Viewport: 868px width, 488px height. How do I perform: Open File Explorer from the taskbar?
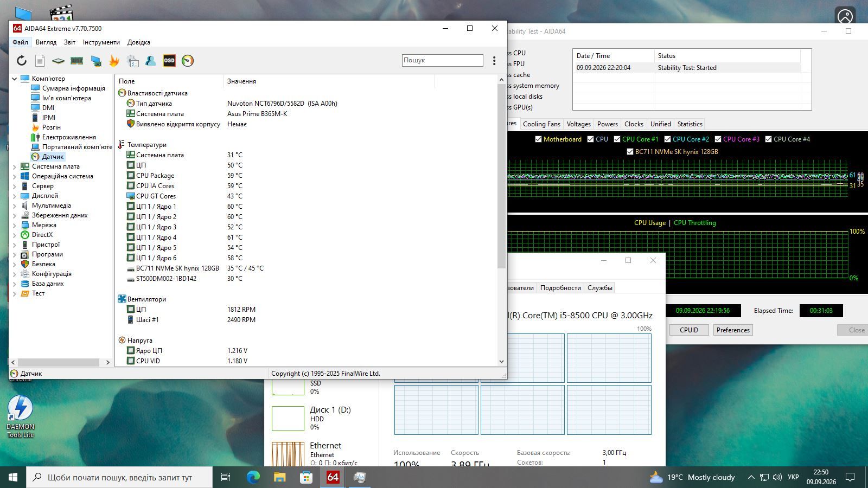(x=279, y=477)
